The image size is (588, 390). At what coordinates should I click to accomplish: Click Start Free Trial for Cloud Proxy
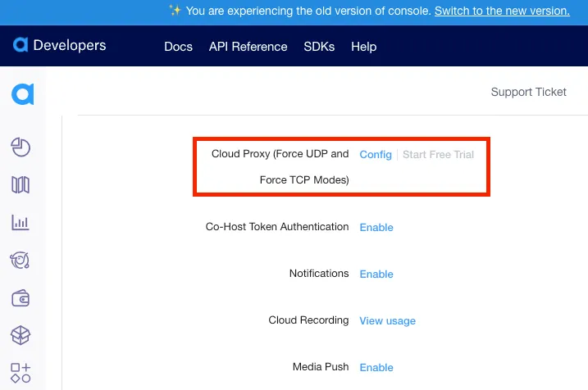click(438, 155)
